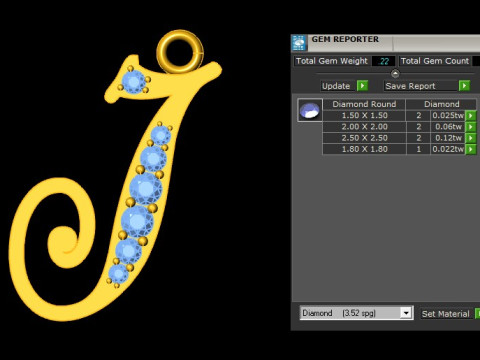Select the 1.80 X 1.80 size cell

click(x=364, y=149)
